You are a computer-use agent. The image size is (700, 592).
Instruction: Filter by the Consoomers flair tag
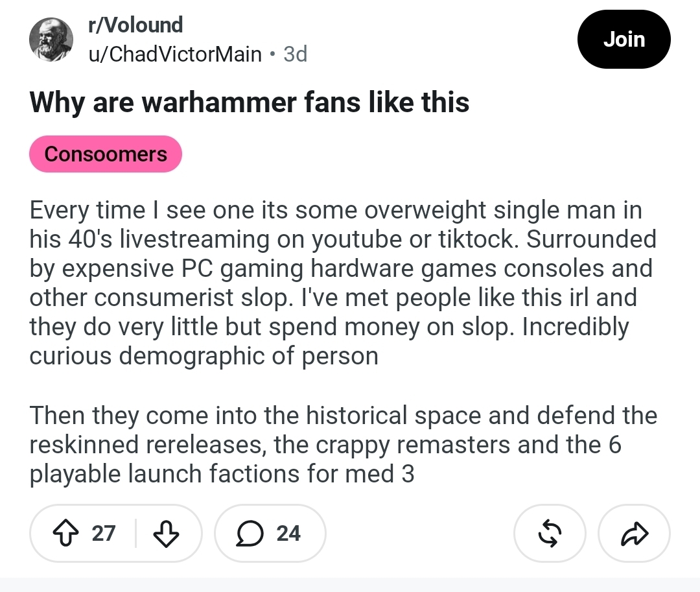click(x=106, y=154)
